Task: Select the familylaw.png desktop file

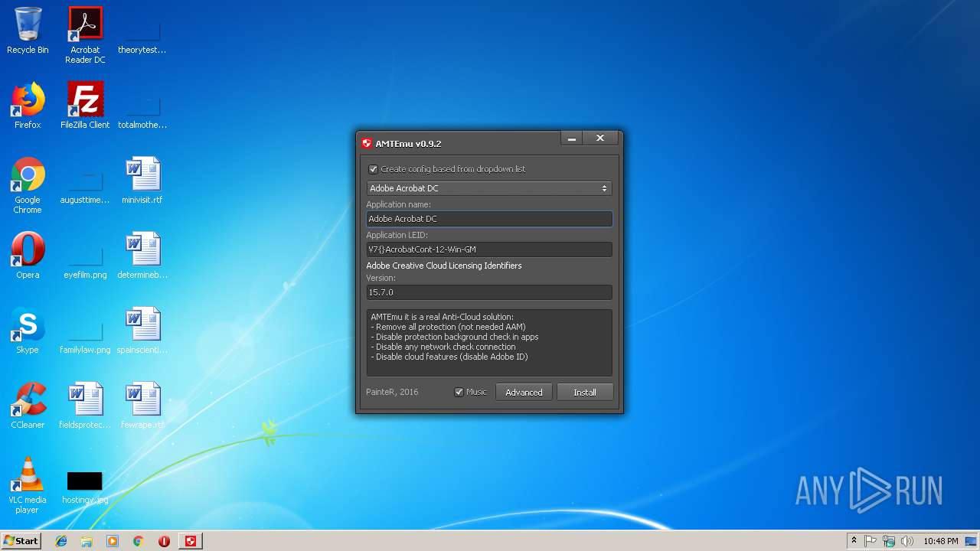Action: tap(85, 335)
